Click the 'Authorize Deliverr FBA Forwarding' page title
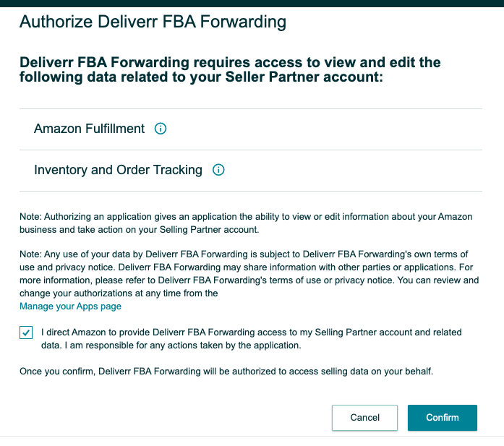The height and width of the screenshot is (446, 504). click(153, 22)
